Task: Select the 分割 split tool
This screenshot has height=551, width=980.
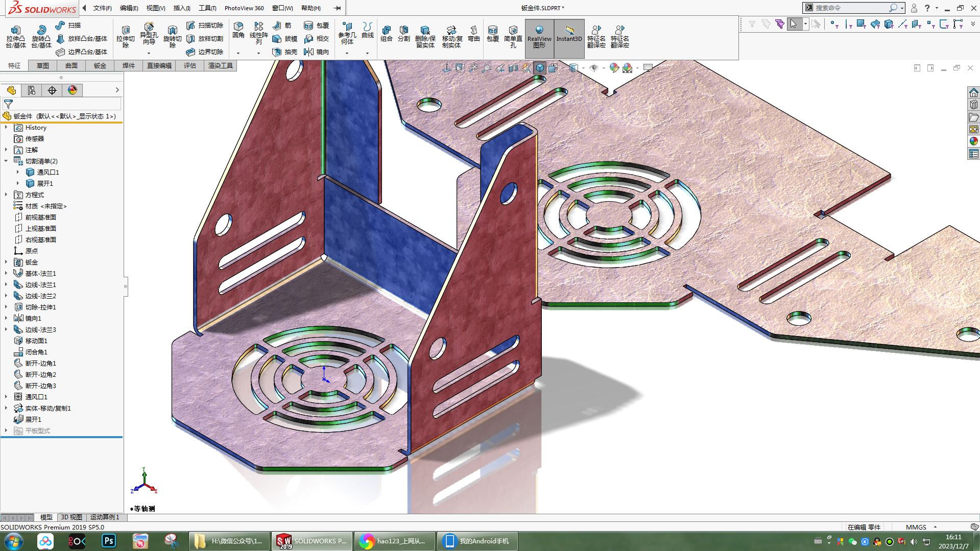Action: 404,34
